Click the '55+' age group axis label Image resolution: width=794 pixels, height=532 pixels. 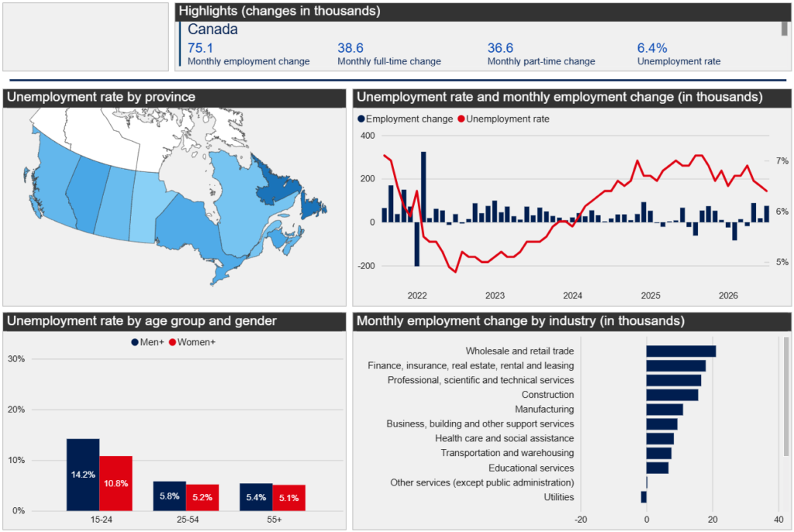coord(274,520)
